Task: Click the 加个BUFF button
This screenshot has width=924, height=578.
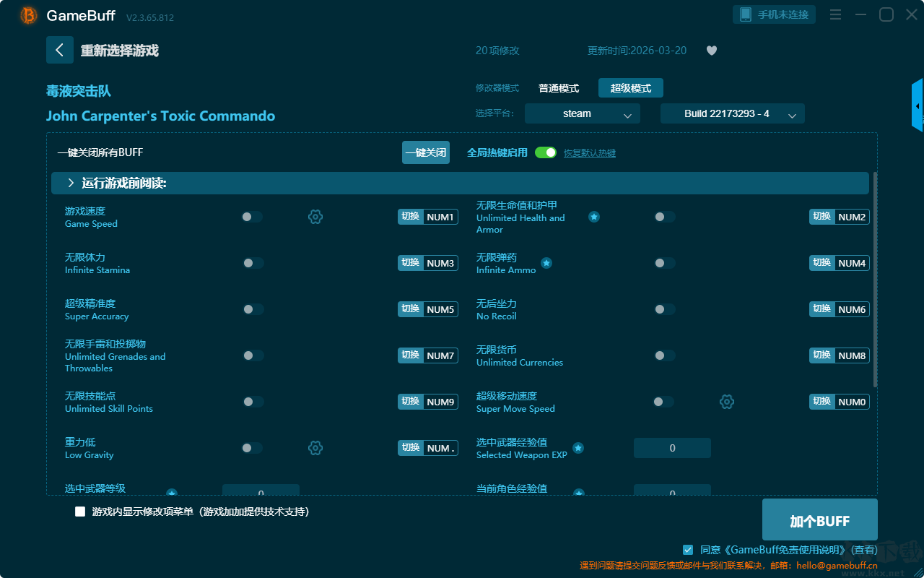Action: point(820,520)
